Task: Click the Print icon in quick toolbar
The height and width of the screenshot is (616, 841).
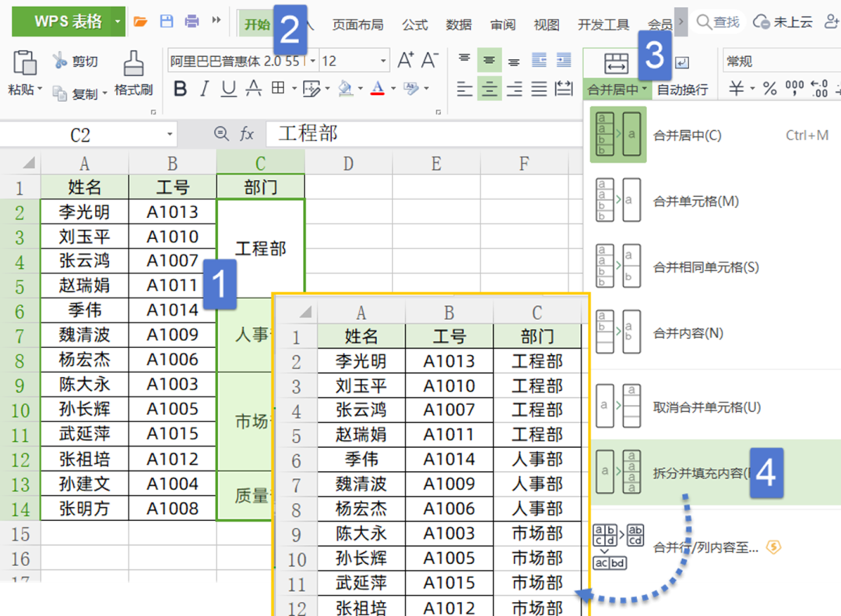Action: pyautogui.click(x=192, y=22)
